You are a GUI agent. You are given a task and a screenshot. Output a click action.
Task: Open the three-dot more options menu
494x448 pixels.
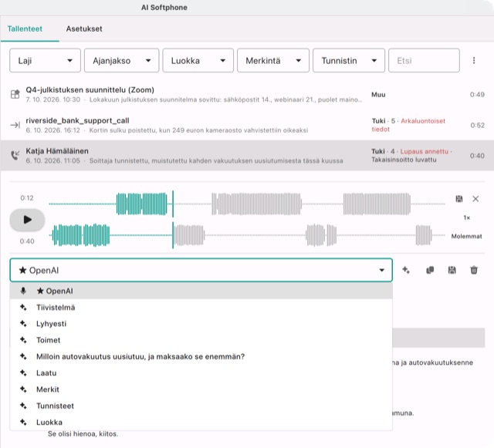(x=474, y=60)
